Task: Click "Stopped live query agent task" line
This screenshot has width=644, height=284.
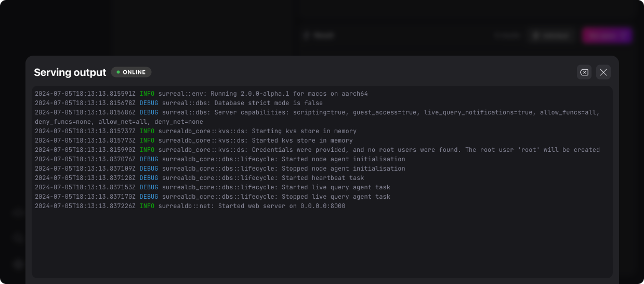Action: click(336, 197)
